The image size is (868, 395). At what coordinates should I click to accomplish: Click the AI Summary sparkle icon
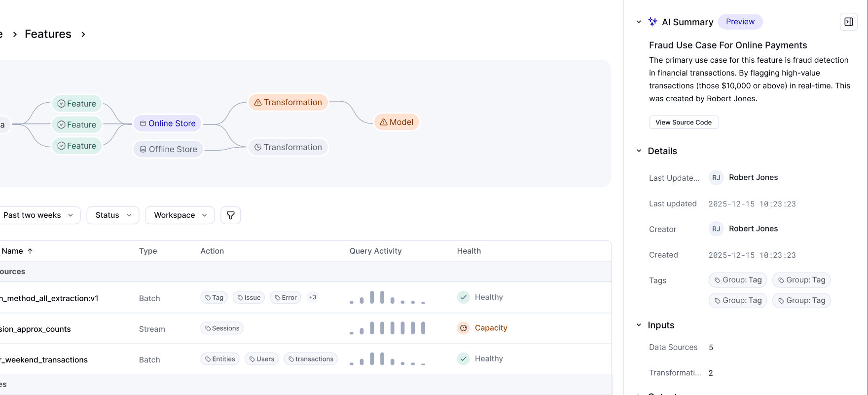click(653, 22)
